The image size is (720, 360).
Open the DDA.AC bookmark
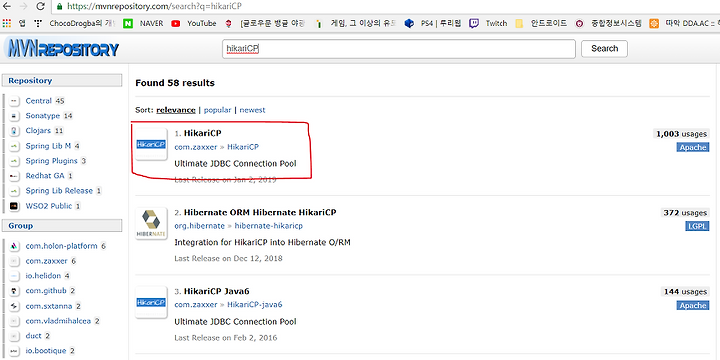pyautogui.click(x=684, y=23)
